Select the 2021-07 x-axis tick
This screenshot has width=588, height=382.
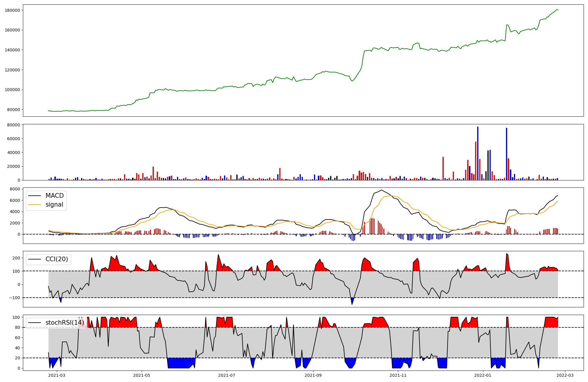227,375
